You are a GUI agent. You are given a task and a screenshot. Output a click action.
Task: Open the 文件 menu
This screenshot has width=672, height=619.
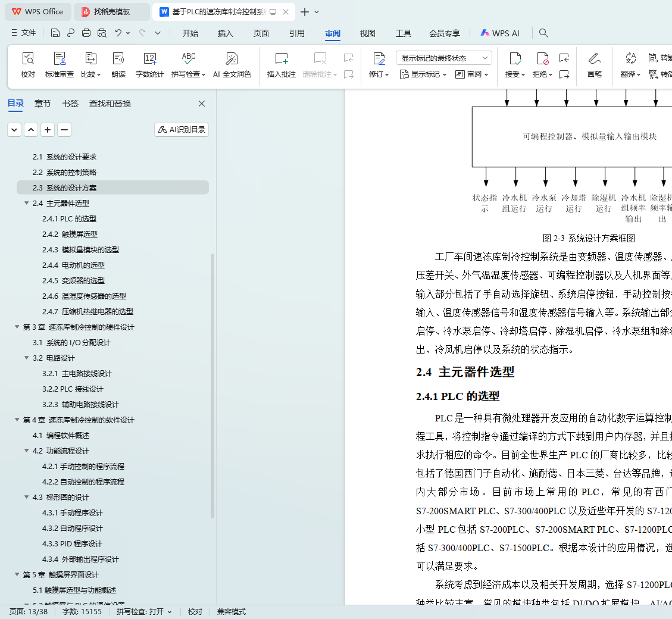pos(24,33)
